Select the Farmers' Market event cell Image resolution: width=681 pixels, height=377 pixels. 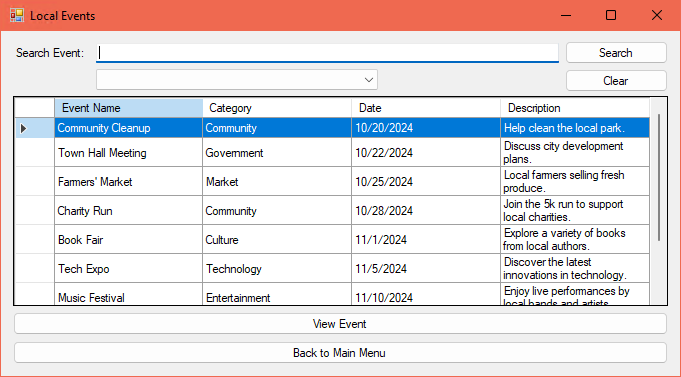tap(129, 182)
